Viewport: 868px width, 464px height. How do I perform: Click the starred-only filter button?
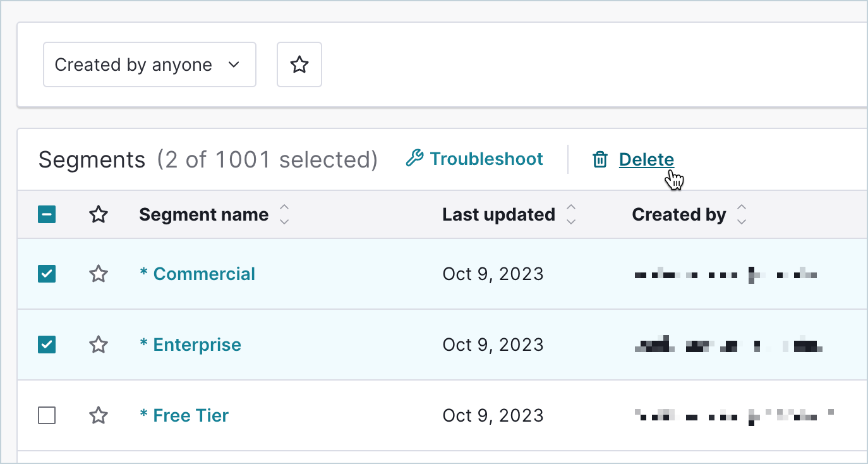tap(299, 64)
